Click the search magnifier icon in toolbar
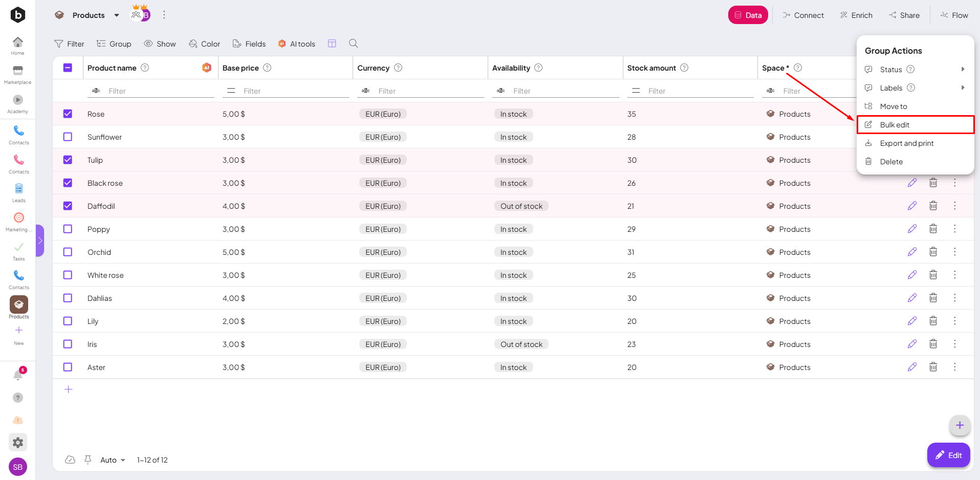The width and height of the screenshot is (980, 480). coord(353,43)
